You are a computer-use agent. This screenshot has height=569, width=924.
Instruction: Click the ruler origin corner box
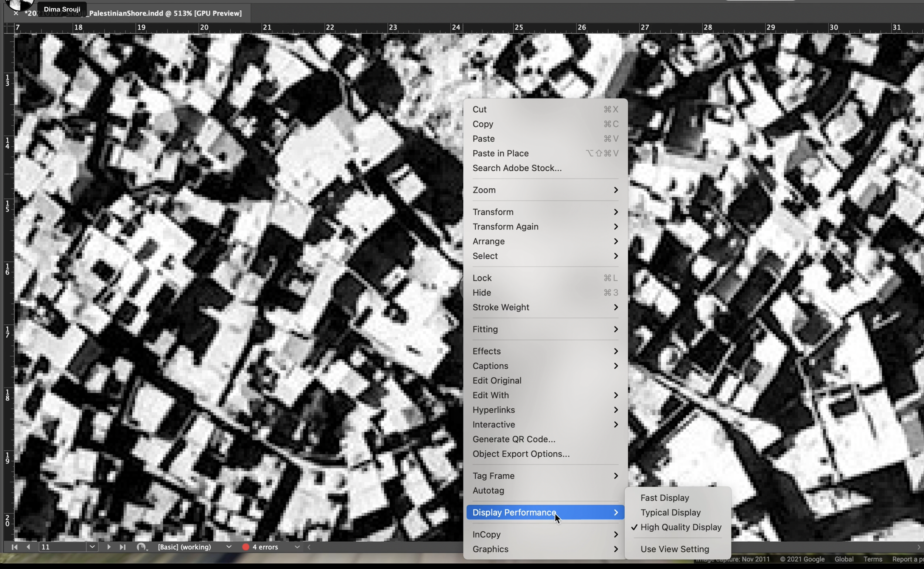point(8,28)
